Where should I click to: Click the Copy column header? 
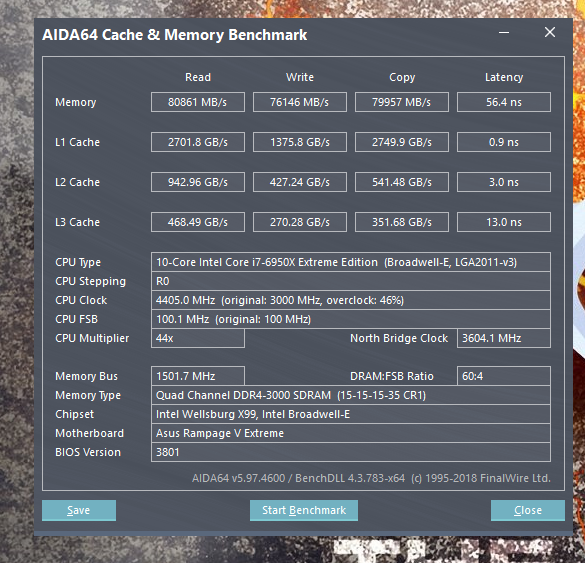coord(402,77)
